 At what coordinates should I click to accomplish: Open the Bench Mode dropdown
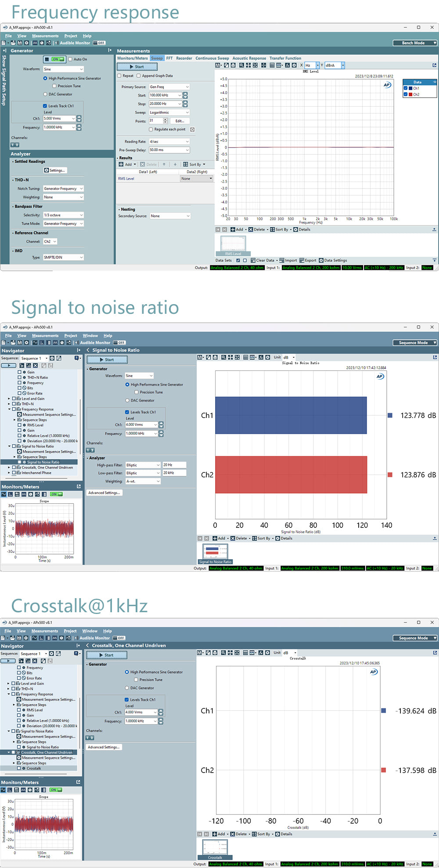pyautogui.click(x=415, y=43)
